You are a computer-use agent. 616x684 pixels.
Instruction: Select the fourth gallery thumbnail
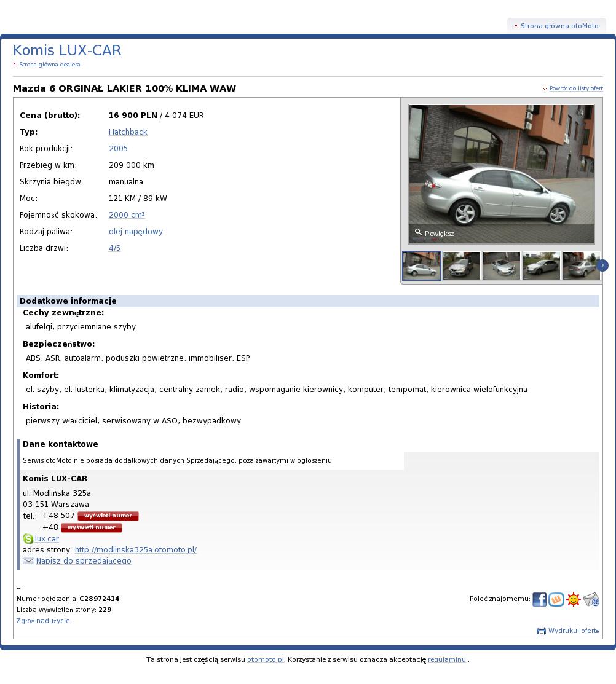542,265
